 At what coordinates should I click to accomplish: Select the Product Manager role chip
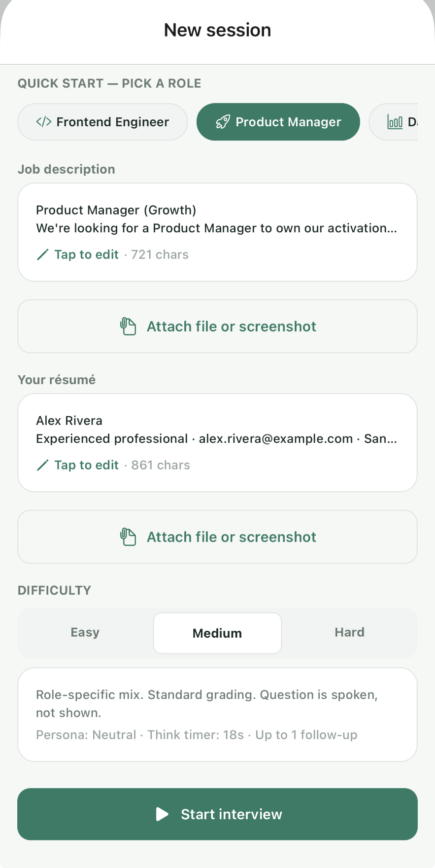tap(278, 122)
